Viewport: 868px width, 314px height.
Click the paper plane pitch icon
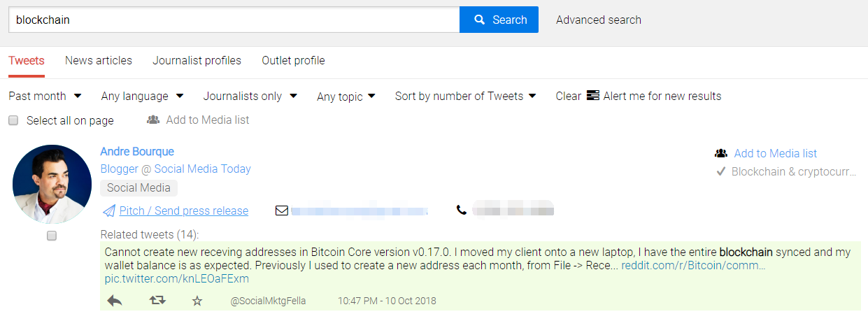click(x=108, y=210)
